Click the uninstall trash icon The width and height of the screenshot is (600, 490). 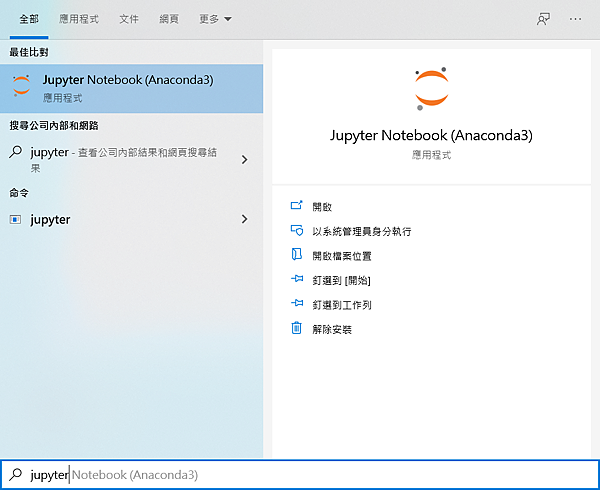pyautogui.click(x=297, y=328)
